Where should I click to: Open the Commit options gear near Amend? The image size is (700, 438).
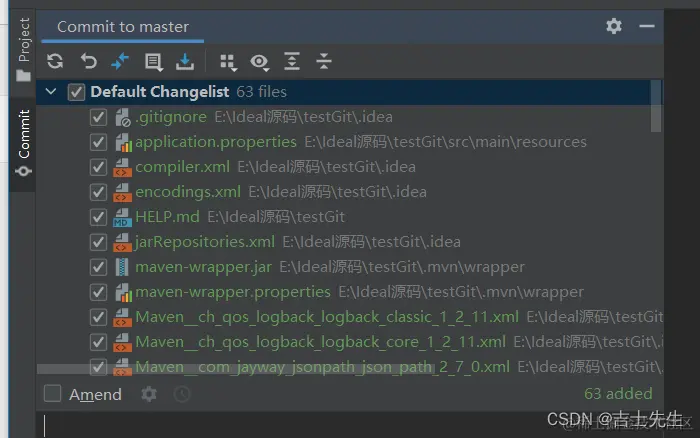[149, 394]
